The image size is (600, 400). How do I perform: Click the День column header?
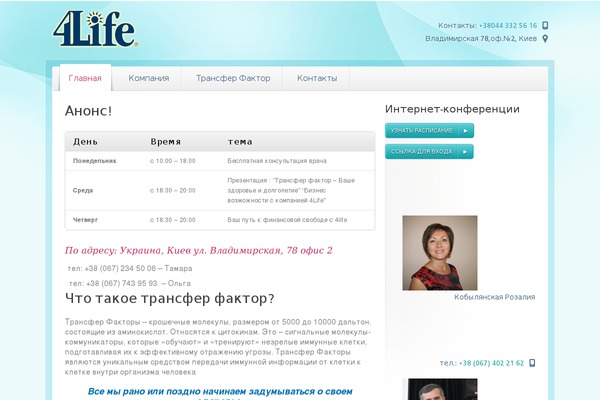(85, 142)
